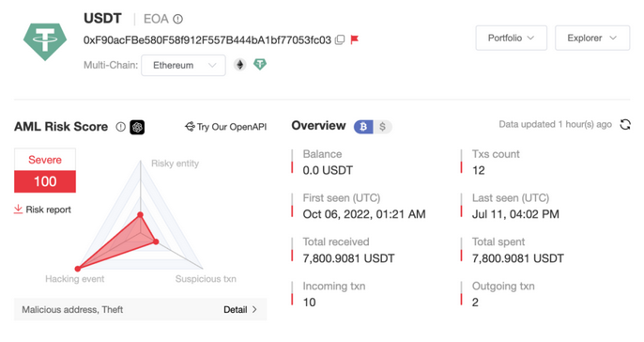
Task: Click the Hacking event point on radar chart
Action: point(78,269)
